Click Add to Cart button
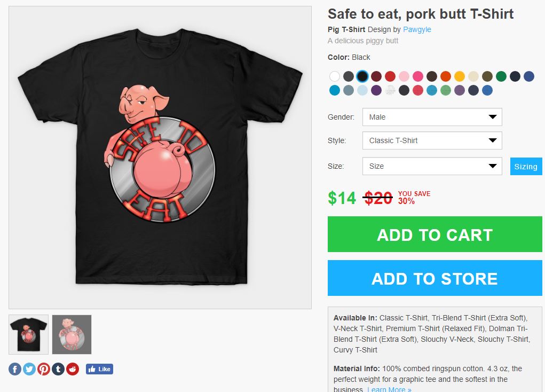Screen dimensions: 545x392 435,234
